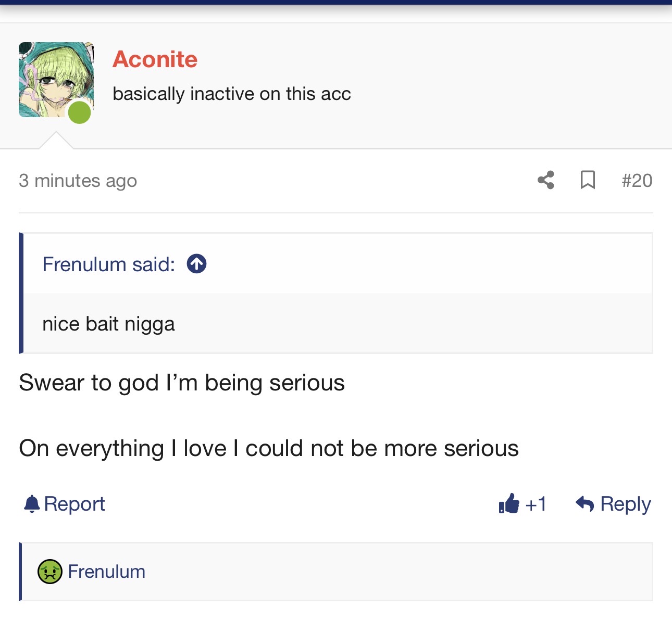The height and width of the screenshot is (620, 672).
Task: Click the user title basically inactive text
Action: coord(232,94)
